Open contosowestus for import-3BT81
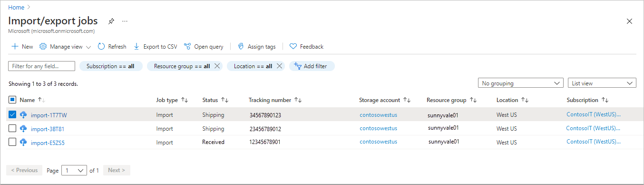 [x=379, y=128]
